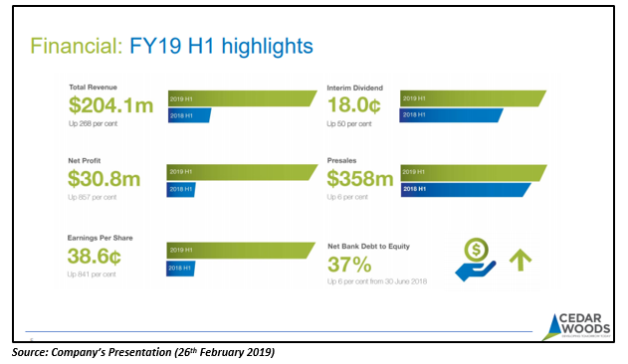Image resolution: width=628 pixels, height=364 pixels.
Task: Select the green 2019 H1 Total Revenue bar
Action: (x=242, y=98)
